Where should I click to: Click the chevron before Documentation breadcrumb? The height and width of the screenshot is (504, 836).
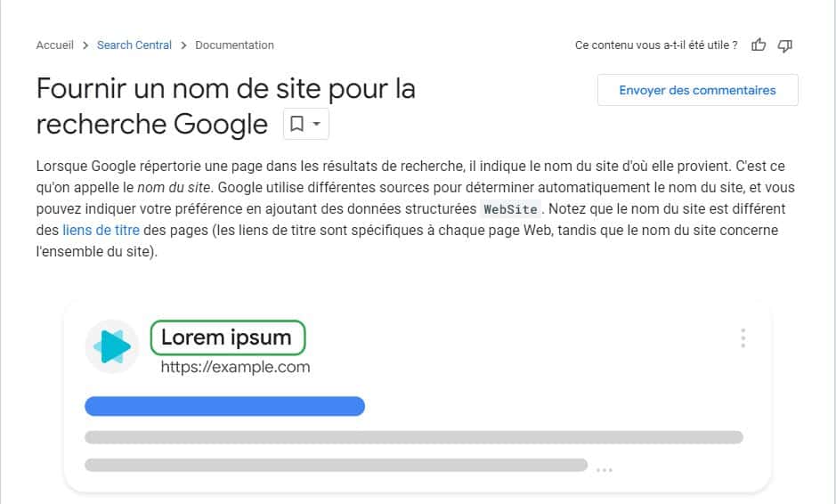click(x=183, y=45)
